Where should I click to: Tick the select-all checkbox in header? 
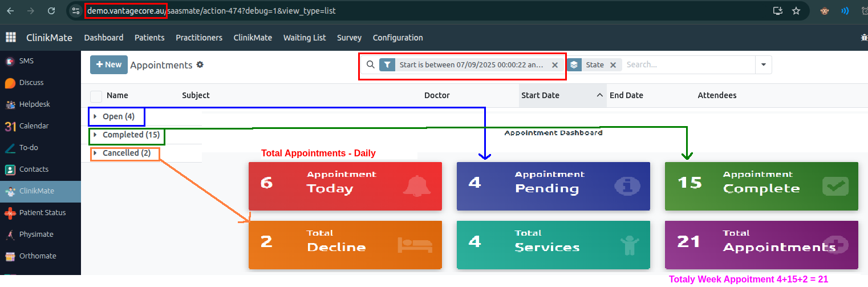pos(96,96)
